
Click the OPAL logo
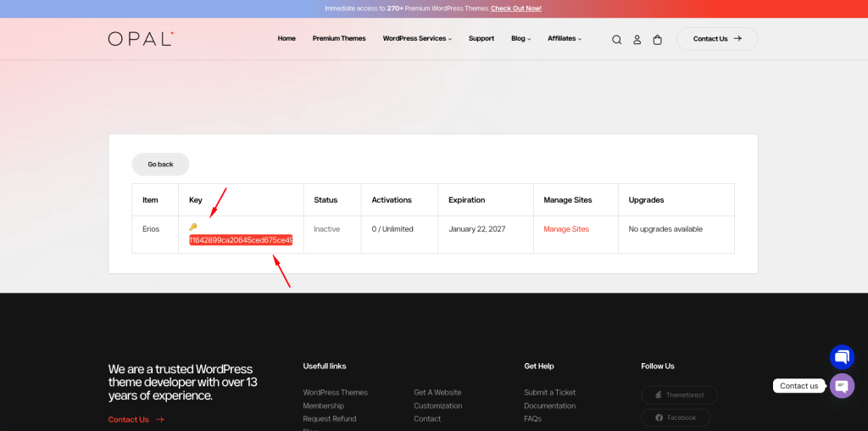[x=141, y=39]
